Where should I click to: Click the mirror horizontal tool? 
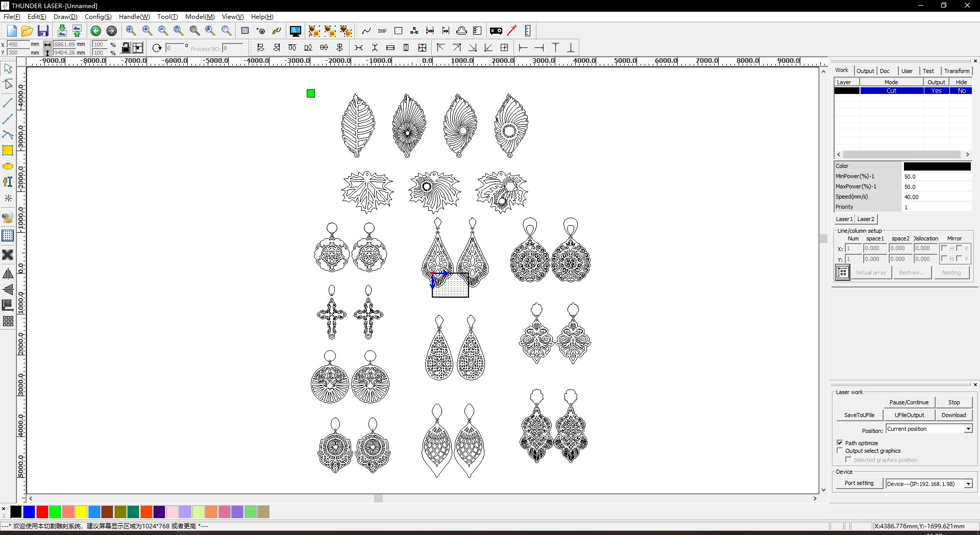(8, 274)
